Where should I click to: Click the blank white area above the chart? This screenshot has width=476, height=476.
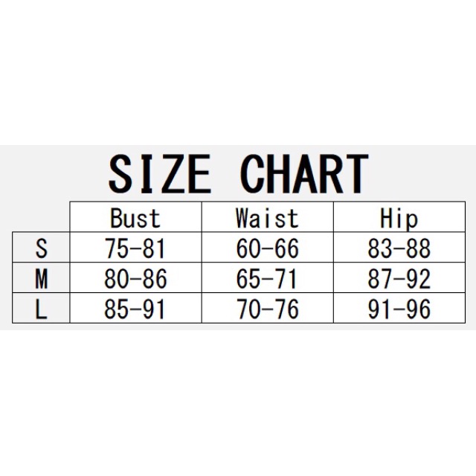coord(238,72)
